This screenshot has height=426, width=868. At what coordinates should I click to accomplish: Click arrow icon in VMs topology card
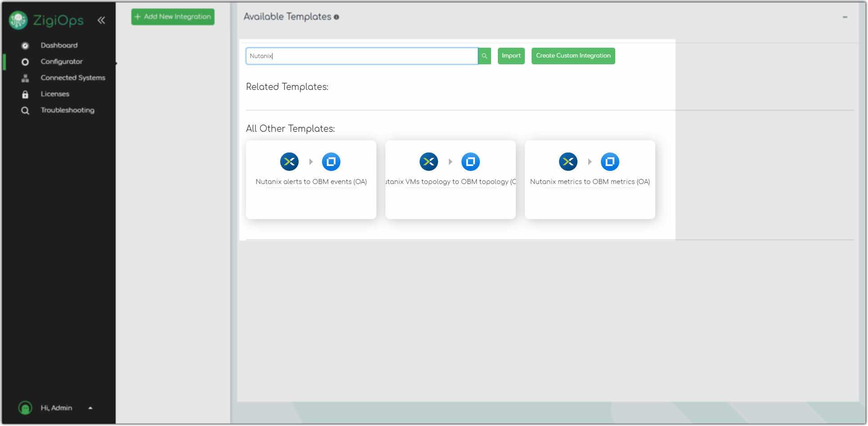point(450,161)
